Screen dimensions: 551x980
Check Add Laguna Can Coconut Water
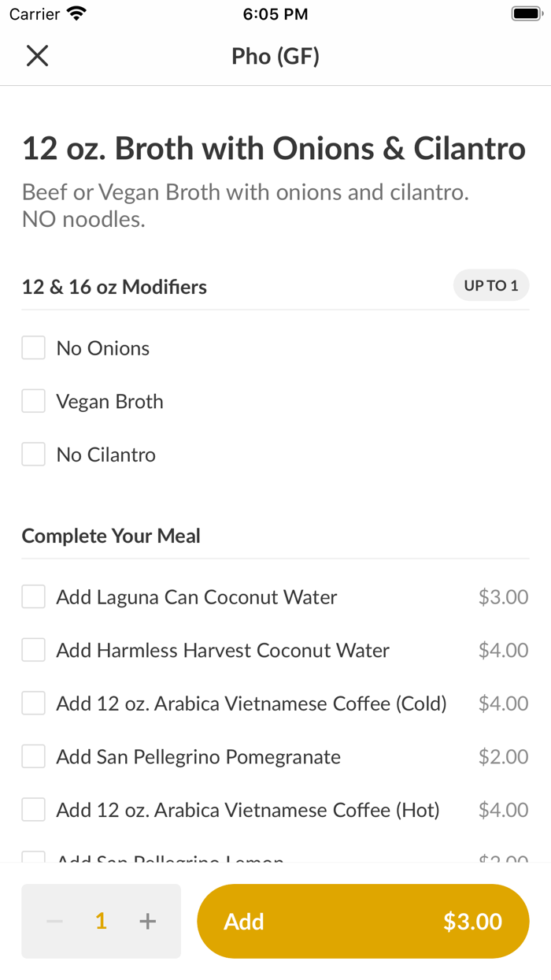click(32, 596)
